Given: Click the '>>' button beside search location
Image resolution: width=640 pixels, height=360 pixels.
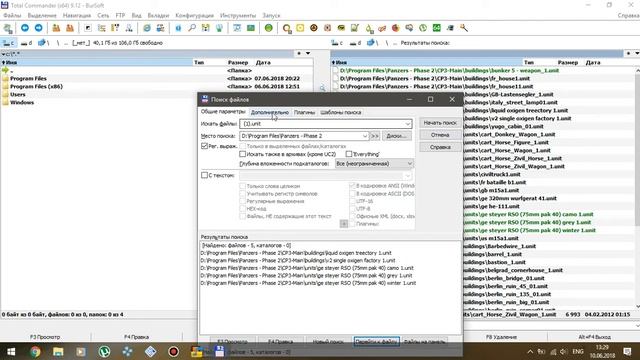Looking at the screenshot, I should (x=375, y=136).
